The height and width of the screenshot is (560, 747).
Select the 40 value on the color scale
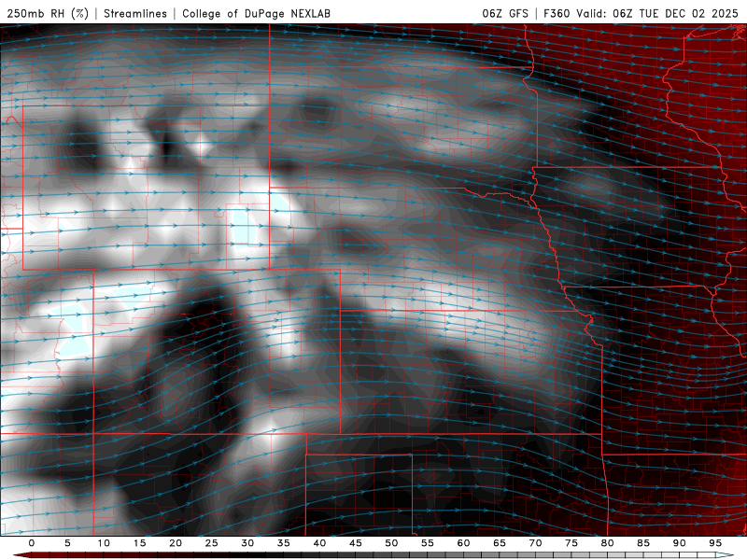point(319,543)
